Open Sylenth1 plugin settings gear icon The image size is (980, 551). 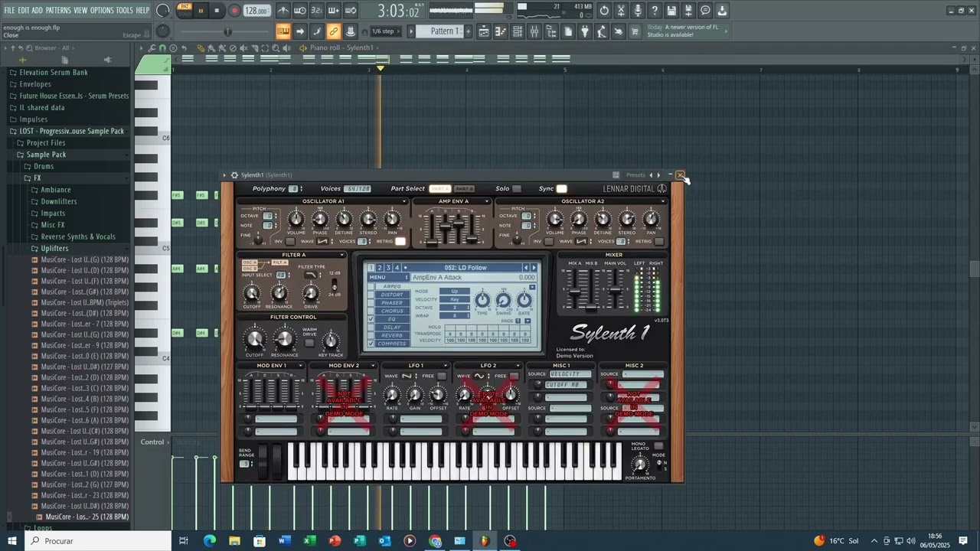234,175
